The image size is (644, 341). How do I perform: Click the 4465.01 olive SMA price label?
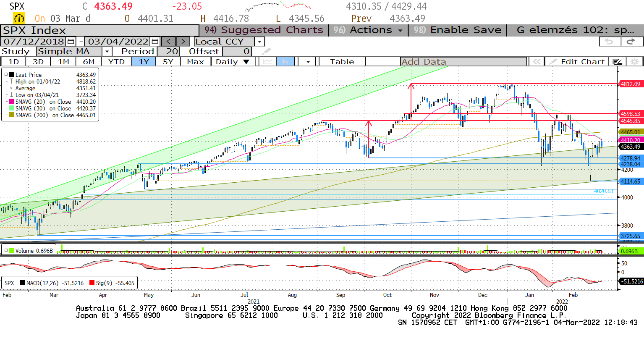click(631, 132)
